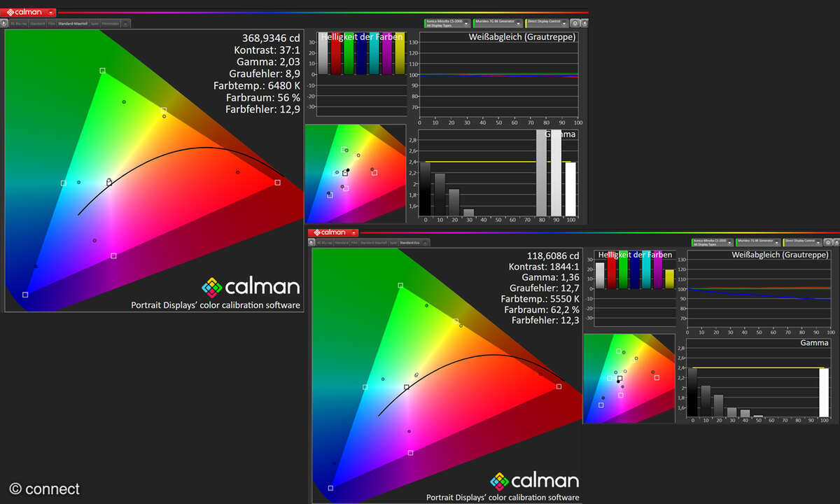This screenshot has height=504, width=840.
Task: Expand Murideo 7G 8K Generator dropdown, upper window
Action: (519, 23)
